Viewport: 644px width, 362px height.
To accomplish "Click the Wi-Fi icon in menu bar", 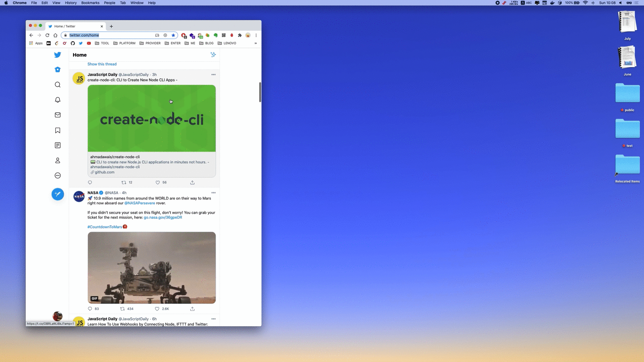I will (585, 3).
